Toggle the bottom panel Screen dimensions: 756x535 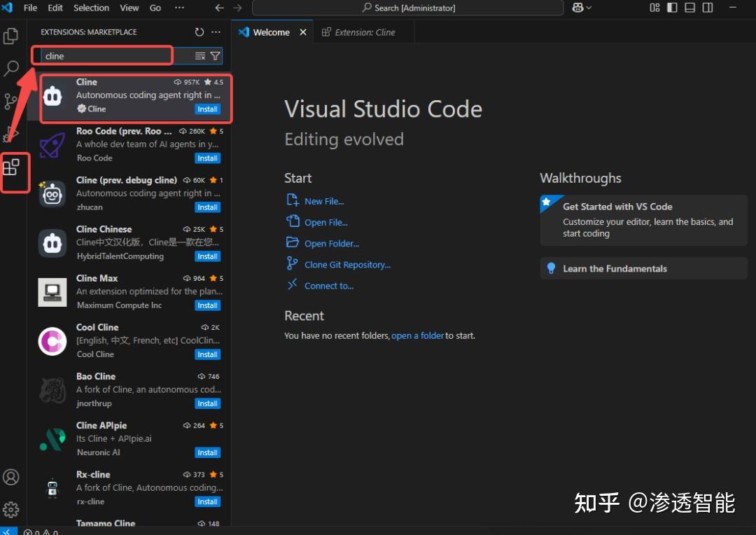tap(690, 8)
